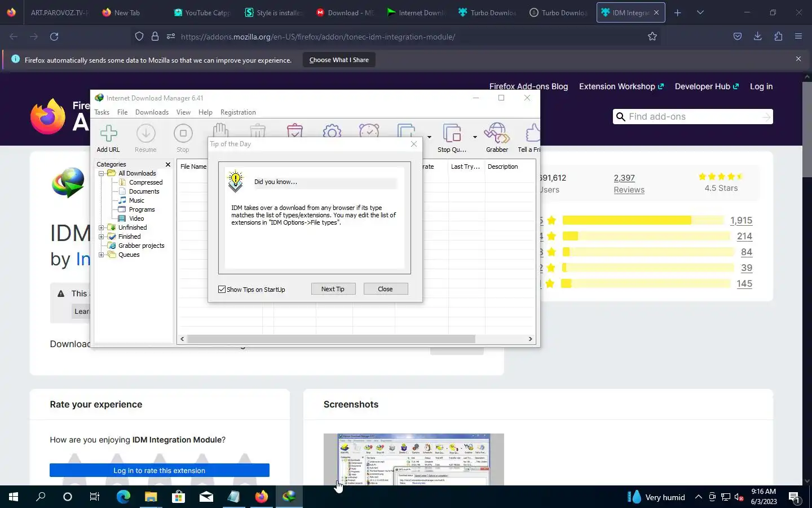Open the Start Queue dropdown arrow
812x508 pixels.
(x=429, y=137)
